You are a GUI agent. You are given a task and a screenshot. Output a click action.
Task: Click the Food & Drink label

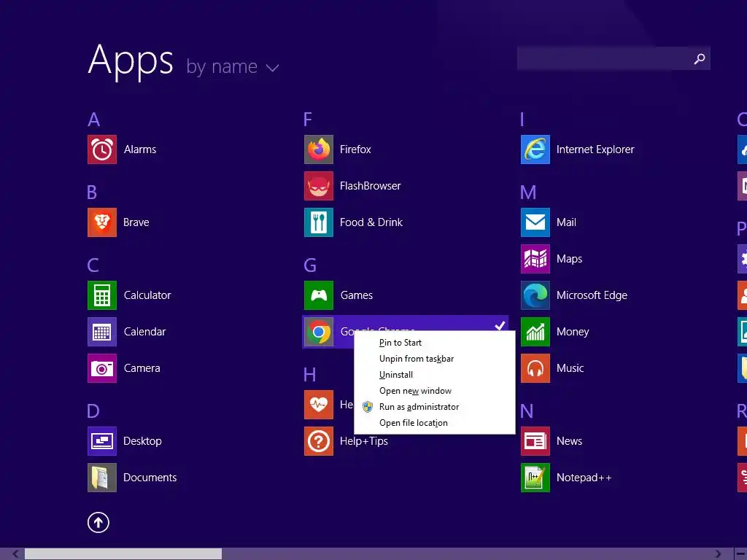click(x=371, y=222)
